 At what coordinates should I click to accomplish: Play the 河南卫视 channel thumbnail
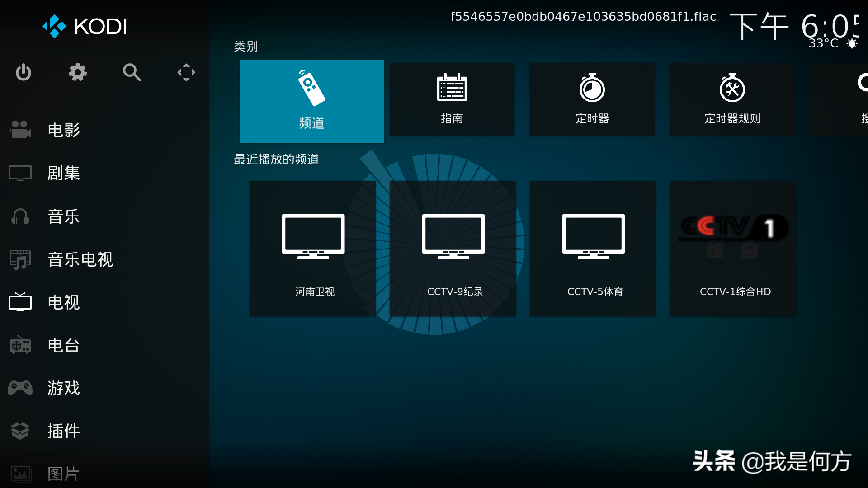click(x=313, y=249)
